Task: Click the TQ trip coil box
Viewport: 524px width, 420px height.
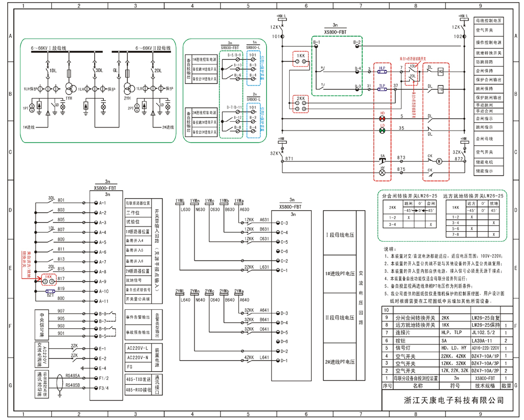Action: pyautogui.click(x=440, y=89)
